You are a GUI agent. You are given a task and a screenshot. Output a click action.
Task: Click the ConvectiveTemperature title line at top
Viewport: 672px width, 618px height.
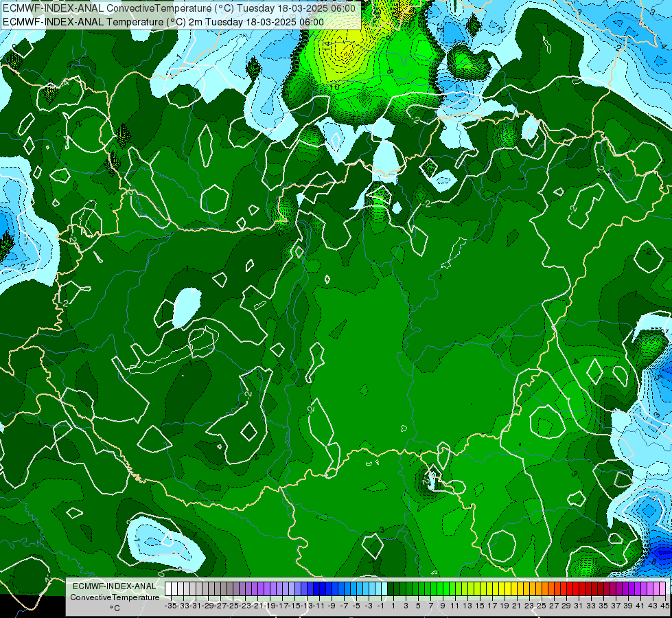pyautogui.click(x=179, y=8)
